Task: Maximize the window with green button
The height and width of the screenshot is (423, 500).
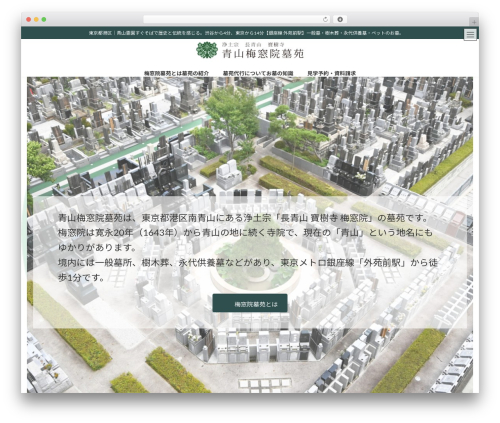Action: pos(44,20)
